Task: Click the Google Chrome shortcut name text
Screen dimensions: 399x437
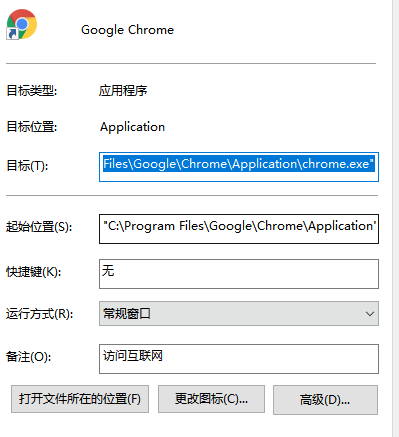Action: pos(127,30)
